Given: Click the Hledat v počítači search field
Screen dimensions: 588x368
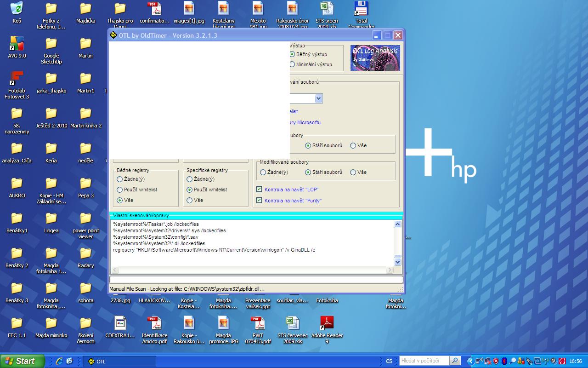Looking at the screenshot, I should coord(424,361).
